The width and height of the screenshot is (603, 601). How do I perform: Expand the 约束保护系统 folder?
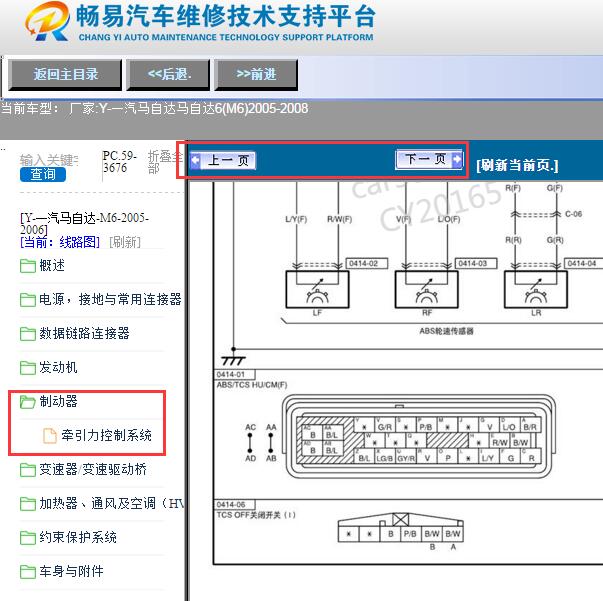tap(78, 537)
